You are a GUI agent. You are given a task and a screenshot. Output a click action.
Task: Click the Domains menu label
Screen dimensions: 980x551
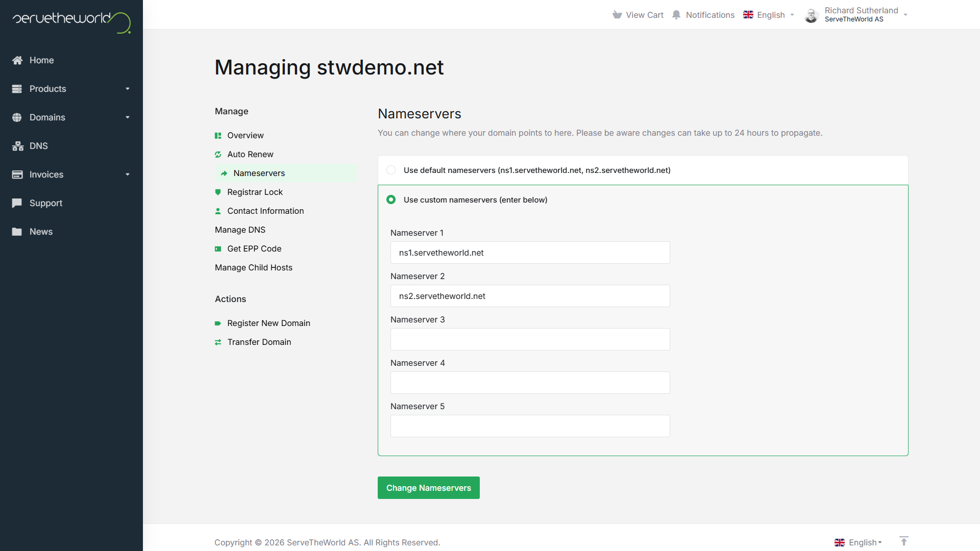tap(47, 117)
